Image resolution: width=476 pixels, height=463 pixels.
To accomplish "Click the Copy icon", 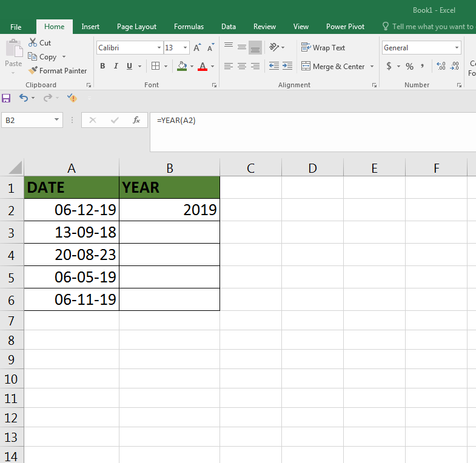I will [32, 56].
